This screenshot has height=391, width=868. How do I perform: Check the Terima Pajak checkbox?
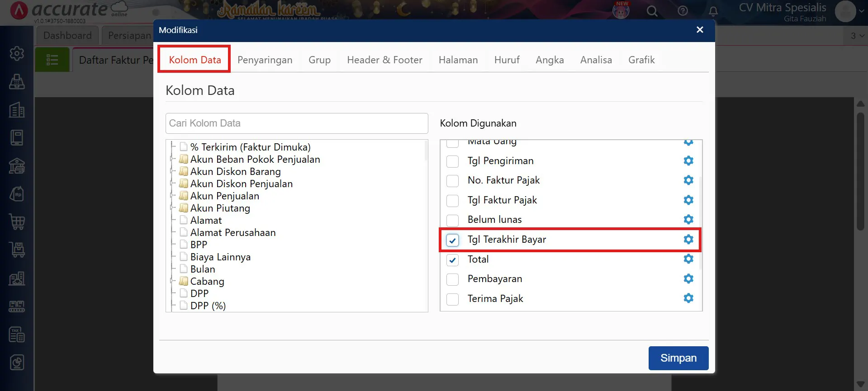pos(452,299)
